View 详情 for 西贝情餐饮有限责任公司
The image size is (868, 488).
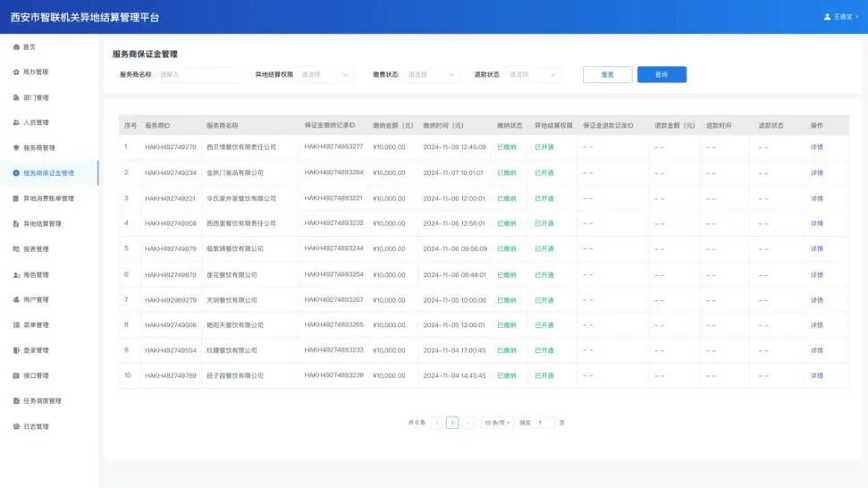[x=816, y=147]
